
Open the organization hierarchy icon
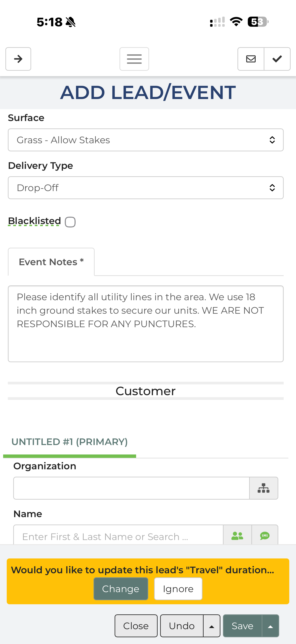(263, 488)
